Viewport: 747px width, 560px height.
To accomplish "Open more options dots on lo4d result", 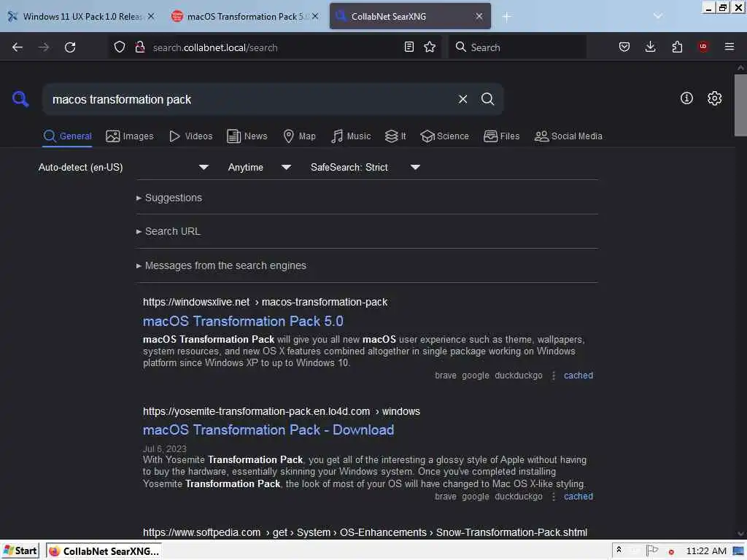I will (554, 496).
